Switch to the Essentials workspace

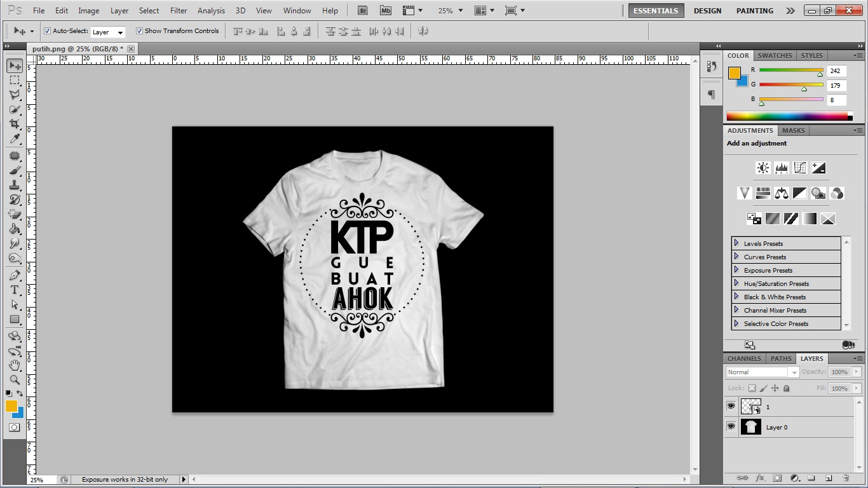tap(656, 10)
